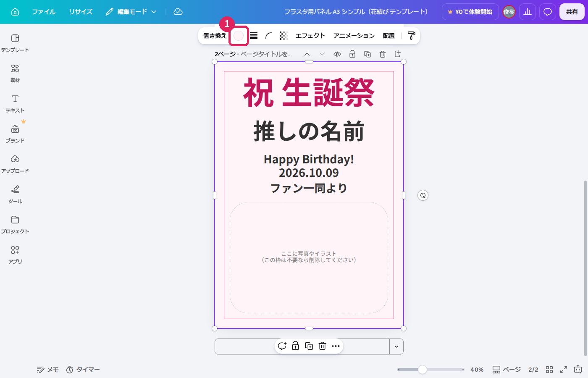
Task: Open the ブランド panel
Action: (x=15, y=134)
